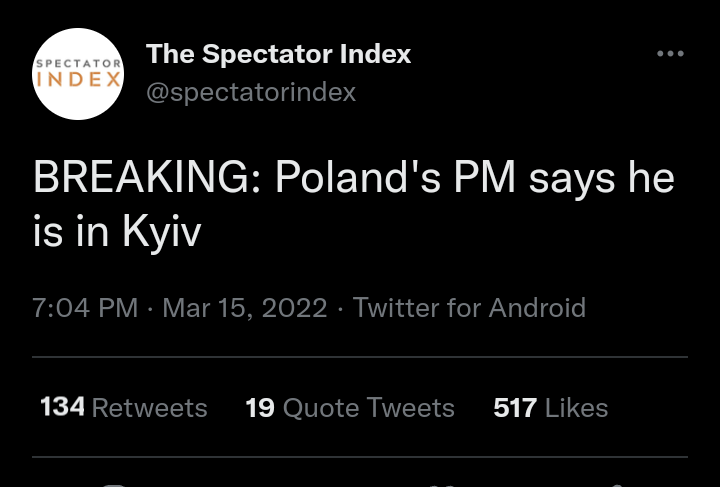
Task: Click the orange INDEX text in the logo
Action: tap(78, 80)
